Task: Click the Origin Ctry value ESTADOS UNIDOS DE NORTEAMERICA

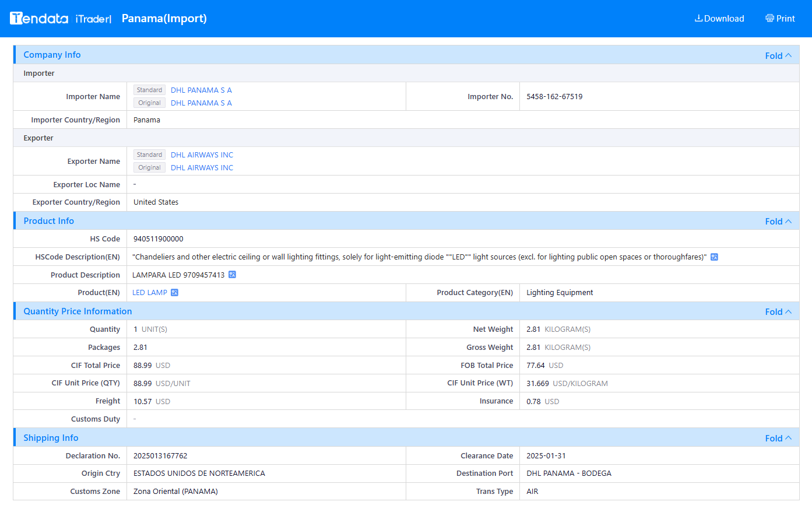Action: tap(199, 474)
